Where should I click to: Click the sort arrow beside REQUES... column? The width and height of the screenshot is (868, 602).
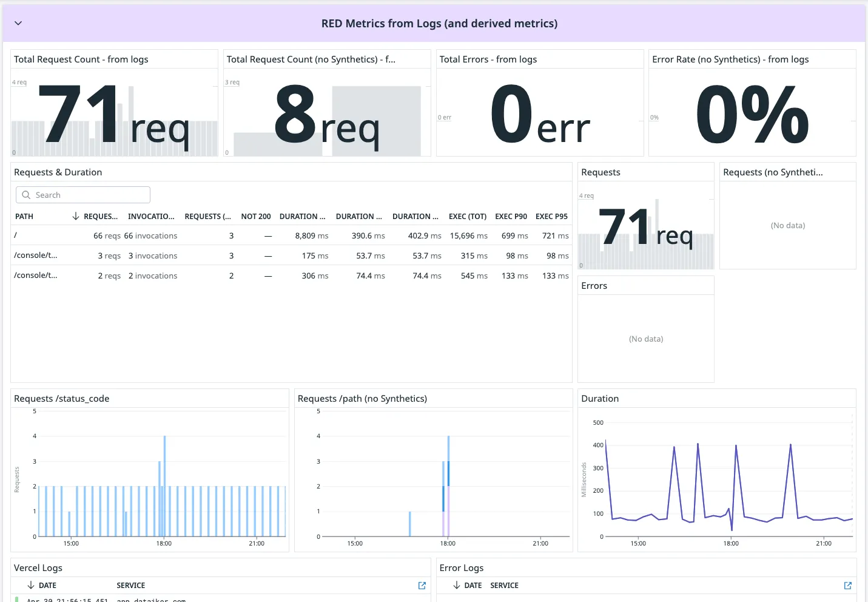pyautogui.click(x=76, y=216)
